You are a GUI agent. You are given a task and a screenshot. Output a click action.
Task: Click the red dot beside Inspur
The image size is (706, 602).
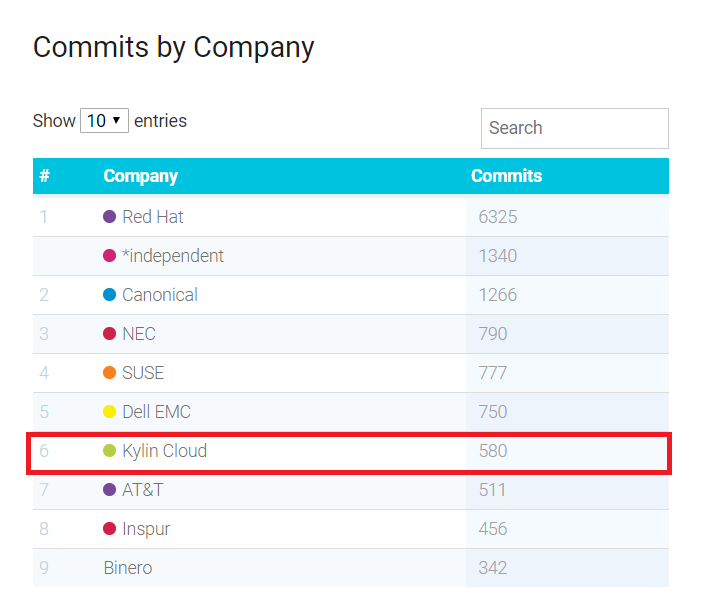[109, 529]
